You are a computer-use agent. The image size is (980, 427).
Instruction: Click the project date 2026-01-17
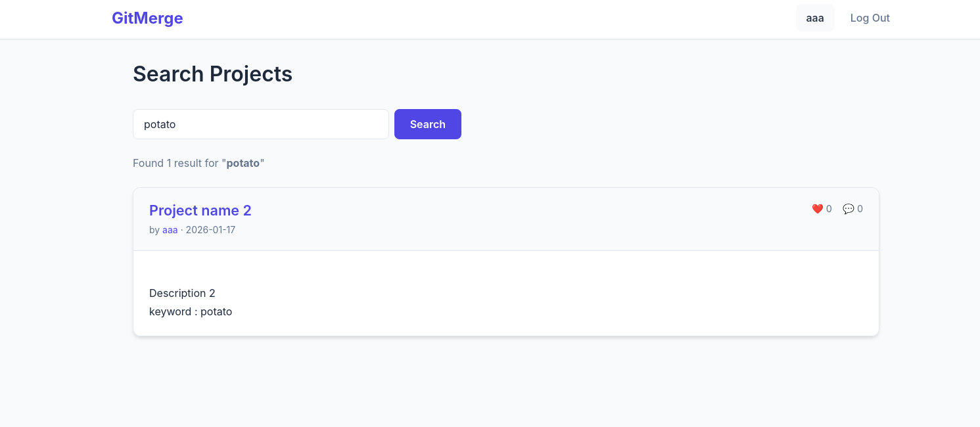click(x=210, y=230)
